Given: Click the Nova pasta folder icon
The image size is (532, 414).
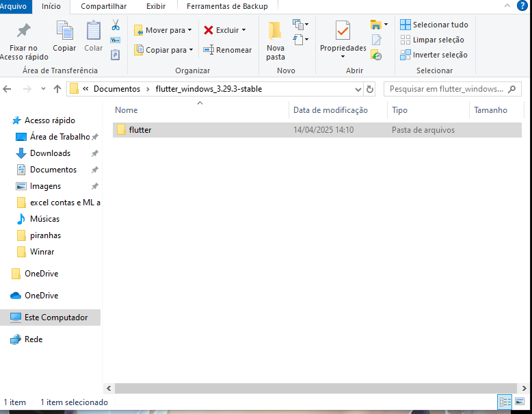Looking at the screenshot, I should pos(275,31).
